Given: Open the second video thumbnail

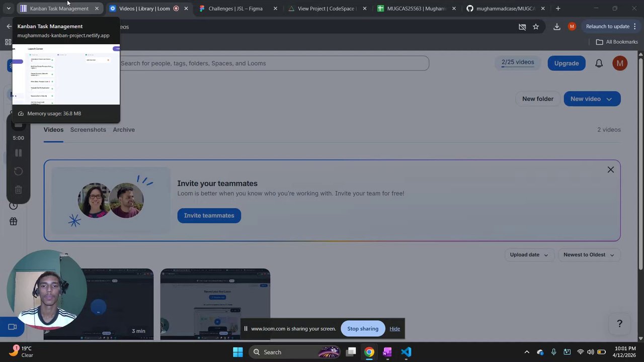Looking at the screenshot, I should point(215,304).
